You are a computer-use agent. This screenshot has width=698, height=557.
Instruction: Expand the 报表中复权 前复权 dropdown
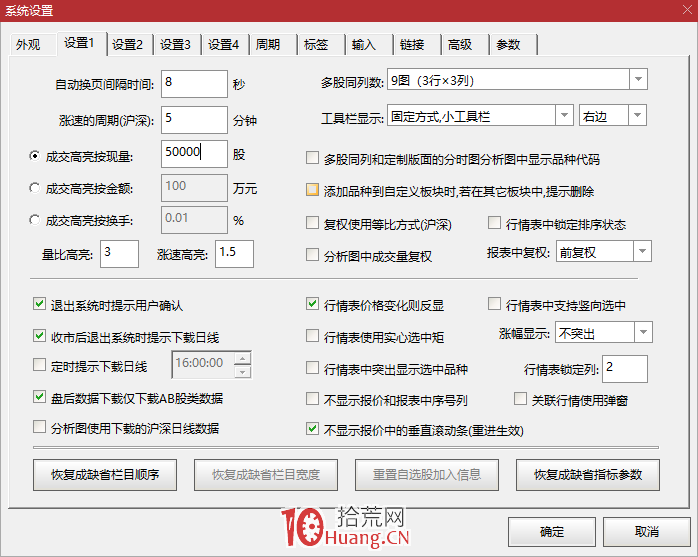point(642,251)
